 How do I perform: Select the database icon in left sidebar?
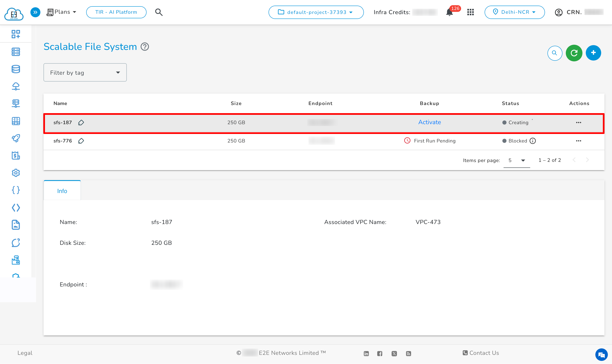coord(16,69)
